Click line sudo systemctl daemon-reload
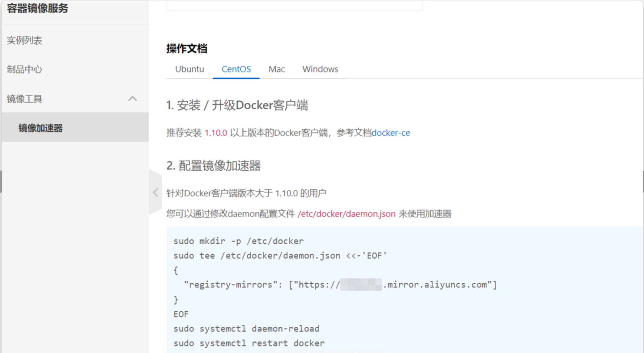 pos(246,329)
